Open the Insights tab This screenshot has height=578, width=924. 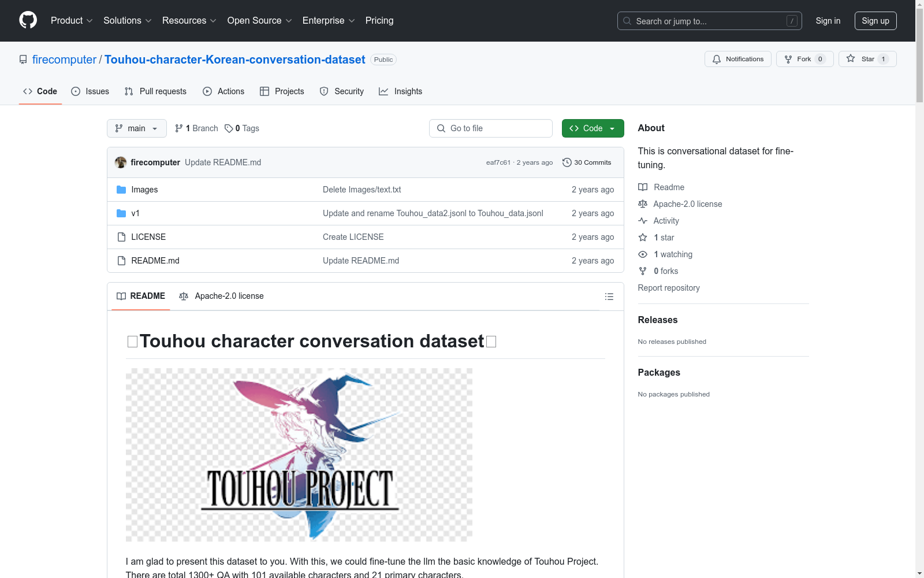[x=401, y=91]
